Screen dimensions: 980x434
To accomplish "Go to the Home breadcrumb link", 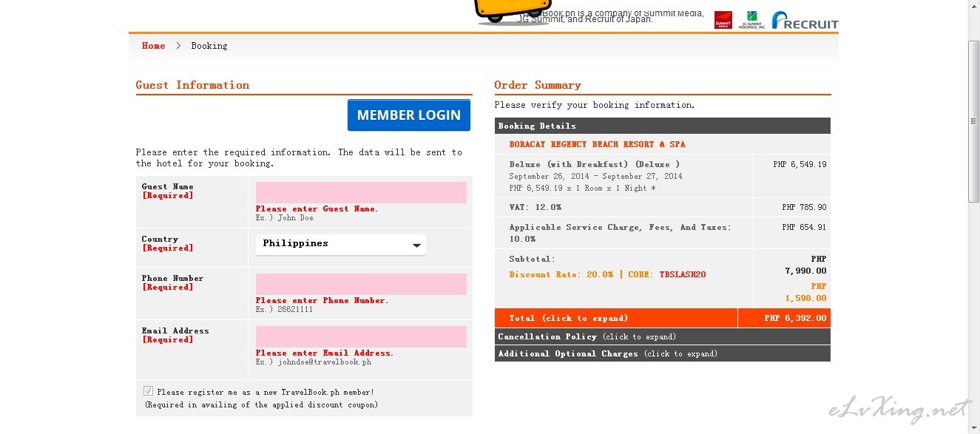I will coord(153,46).
